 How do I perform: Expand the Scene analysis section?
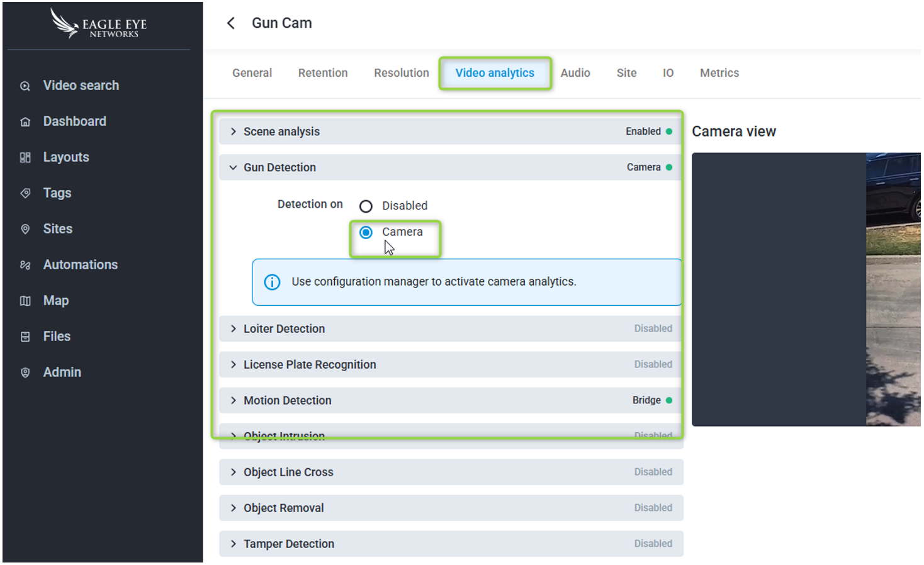234,131
